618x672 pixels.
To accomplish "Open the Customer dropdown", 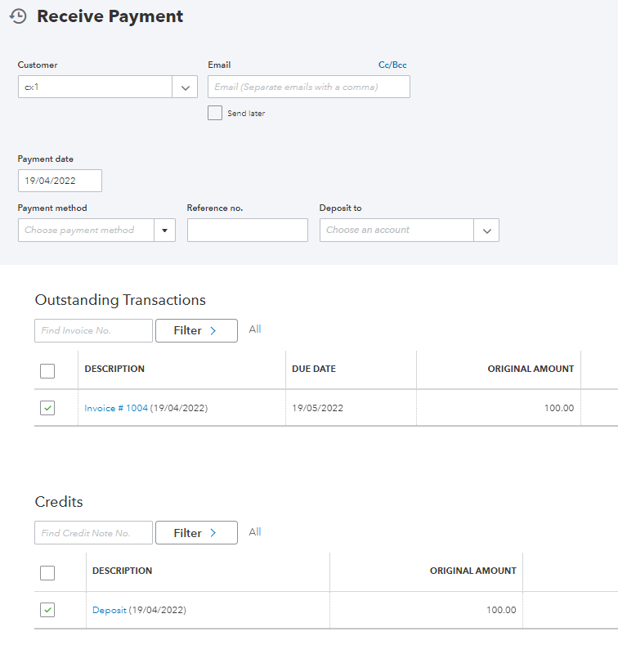I will [x=185, y=87].
